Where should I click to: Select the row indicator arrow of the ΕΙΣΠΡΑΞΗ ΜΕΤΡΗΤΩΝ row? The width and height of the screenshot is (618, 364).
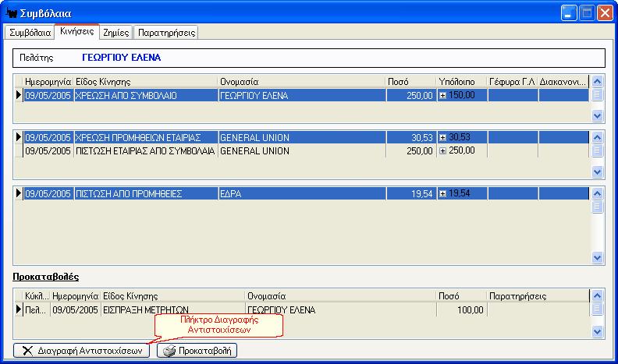tap(19, 309)
